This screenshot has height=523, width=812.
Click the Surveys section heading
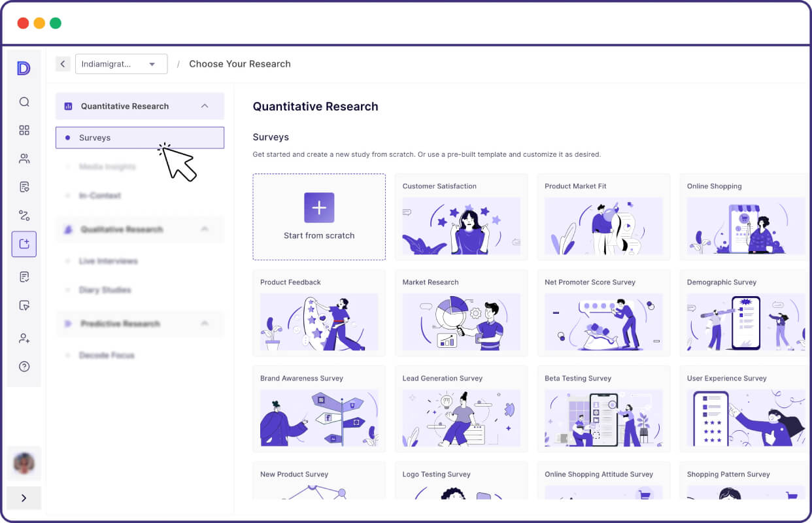(x=271, y=137)
